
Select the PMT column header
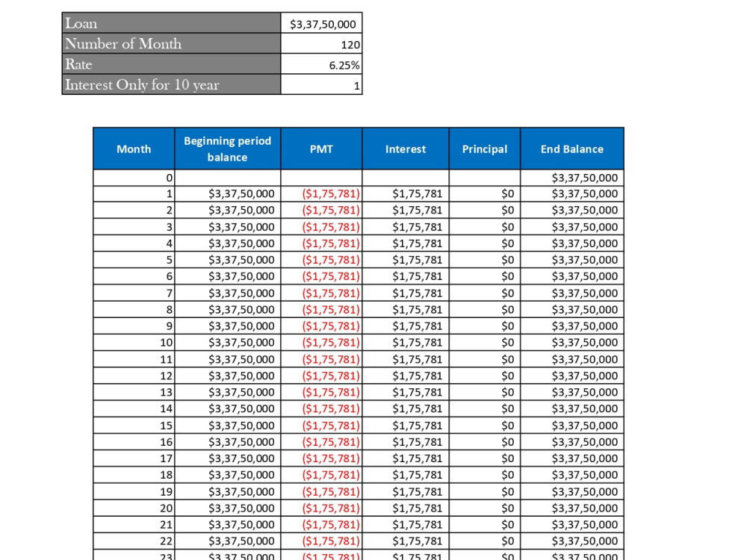[x=321, y=149]
